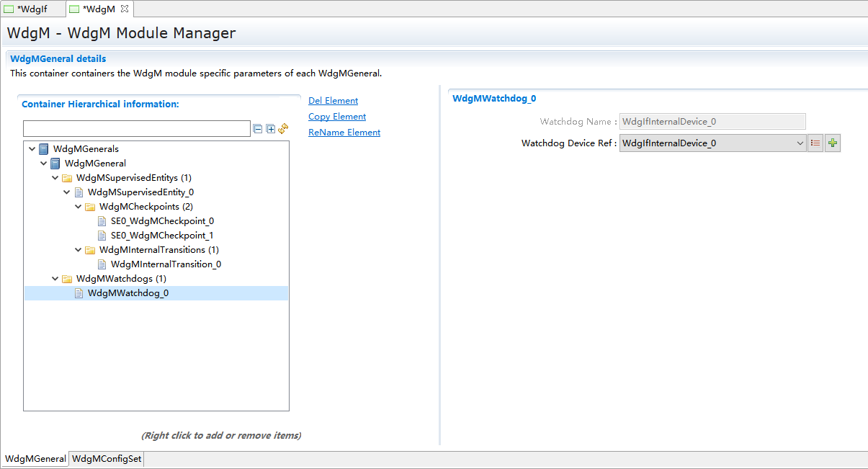
Task: Collapse the WdgMInternalTransitions node
Action: 79,250
